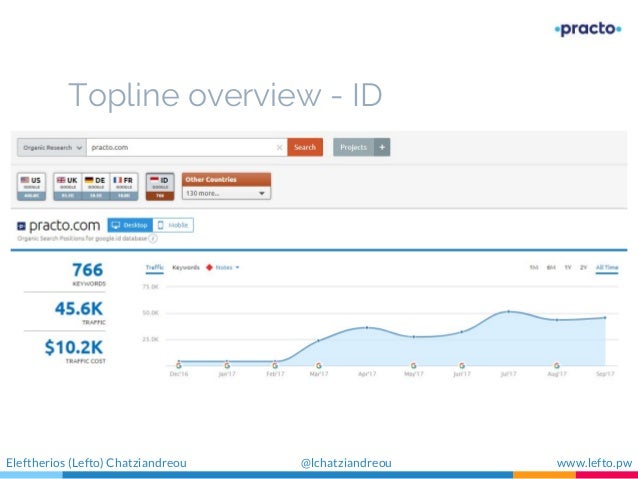
Task: Click the Google update marker at Jun'17
Action: point(462,365)
